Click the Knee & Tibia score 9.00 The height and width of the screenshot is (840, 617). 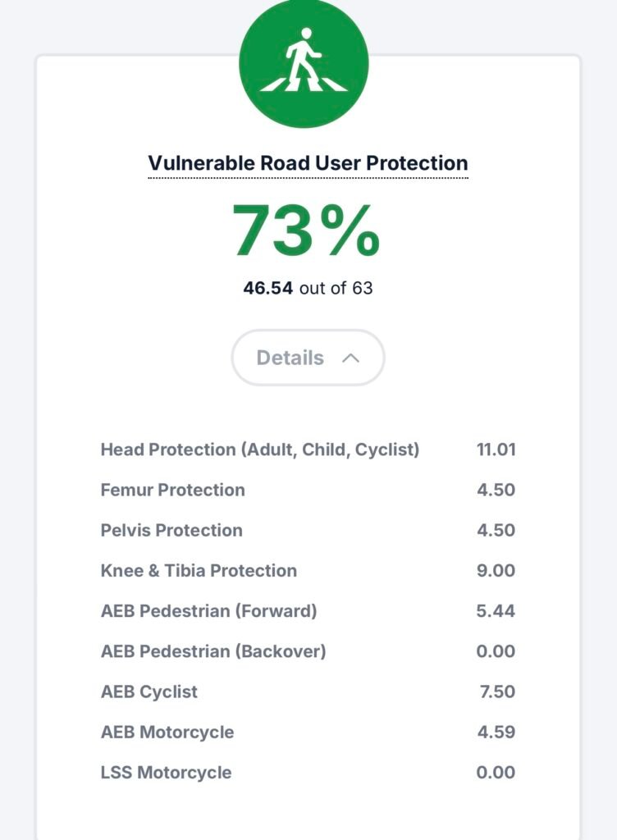pos(496,570)
